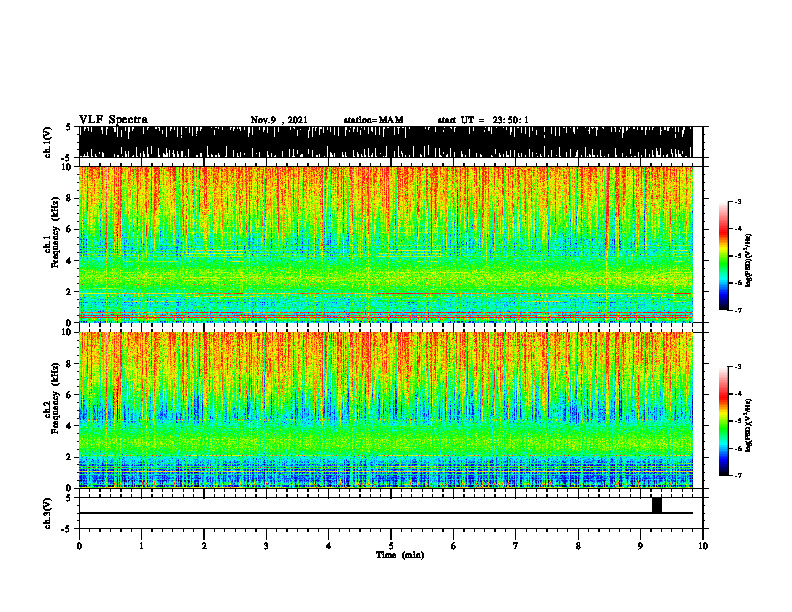Click the ch.2 spectrogram panel
Image resolution: width=792 pixels, height=612 pixels.
click(x=385, y=410)
